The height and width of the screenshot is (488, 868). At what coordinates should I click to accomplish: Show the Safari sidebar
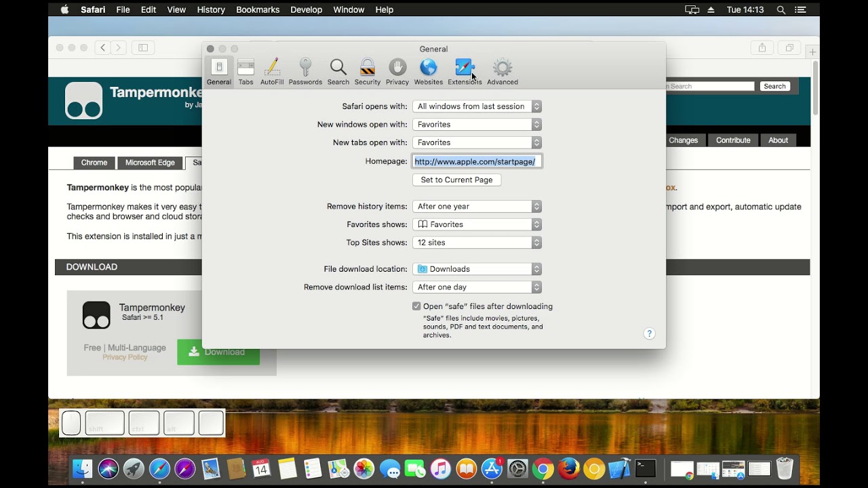pos(143,47)
